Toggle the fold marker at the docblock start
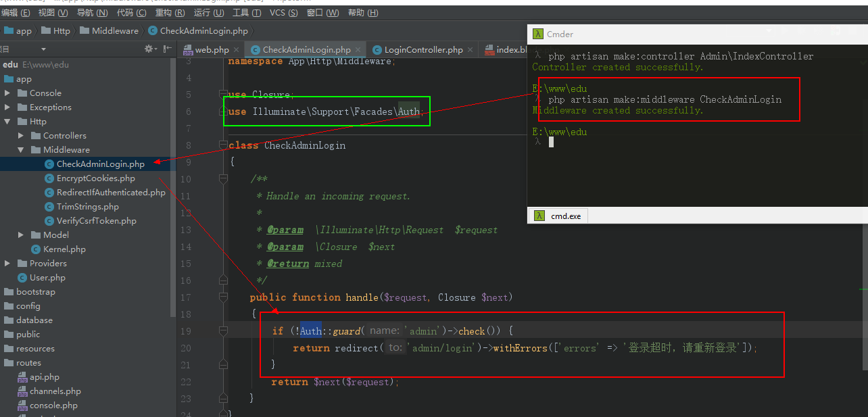 click(224, 179)
